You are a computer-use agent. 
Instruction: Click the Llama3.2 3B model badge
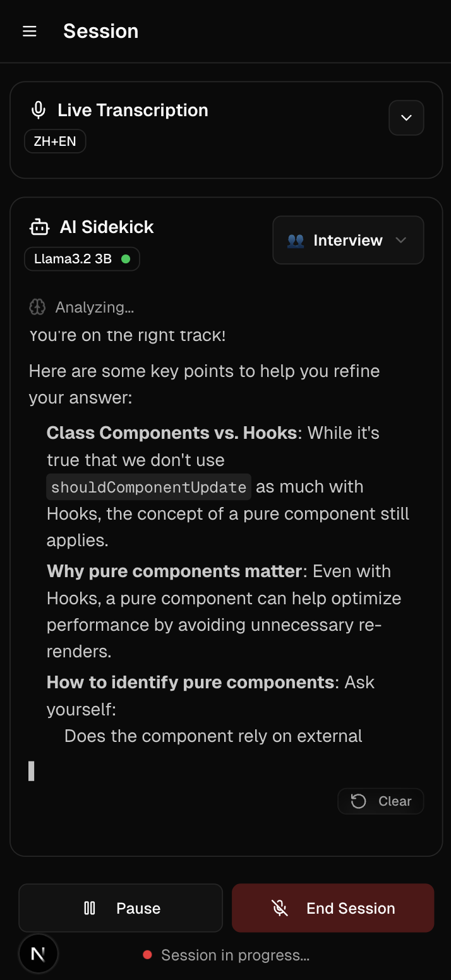(81, 259)
